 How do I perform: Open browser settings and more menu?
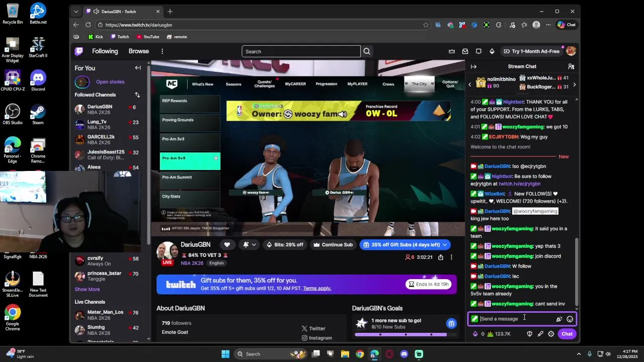pyautogui.click(x=549, y=25)
